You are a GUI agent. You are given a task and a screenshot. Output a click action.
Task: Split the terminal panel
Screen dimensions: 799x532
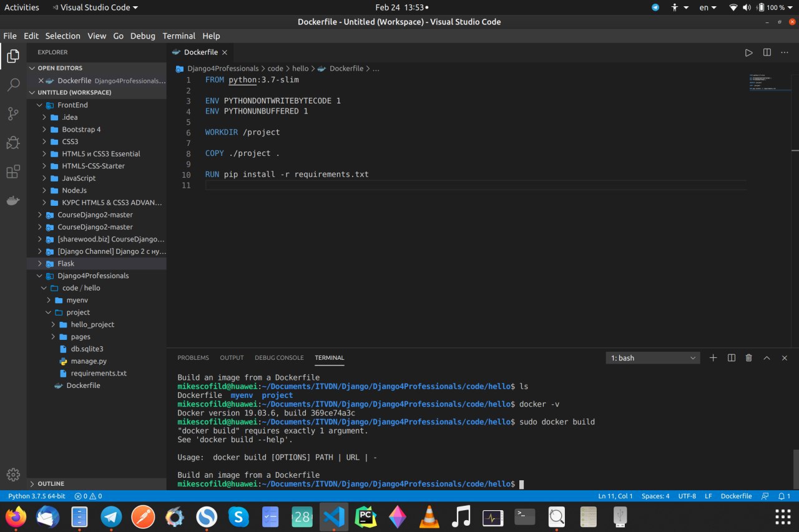(731, 357)
